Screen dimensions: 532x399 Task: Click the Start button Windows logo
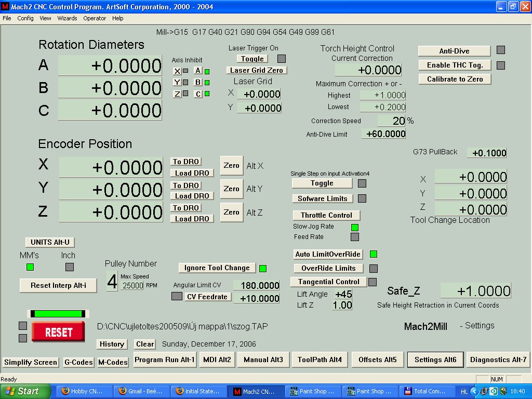pos(10,391)
